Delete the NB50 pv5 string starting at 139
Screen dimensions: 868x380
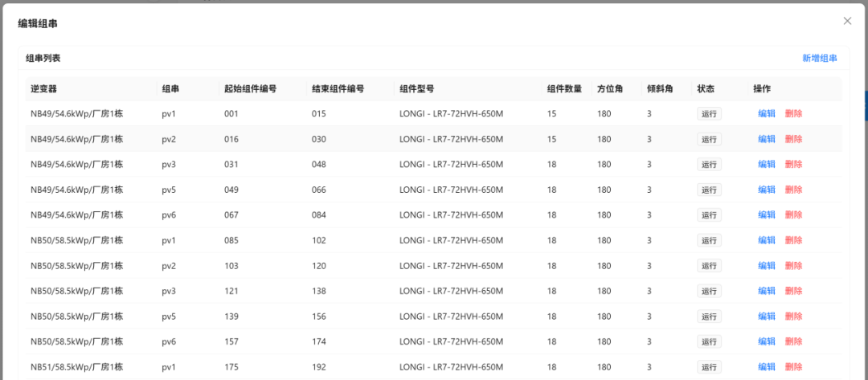coord(793,317)
